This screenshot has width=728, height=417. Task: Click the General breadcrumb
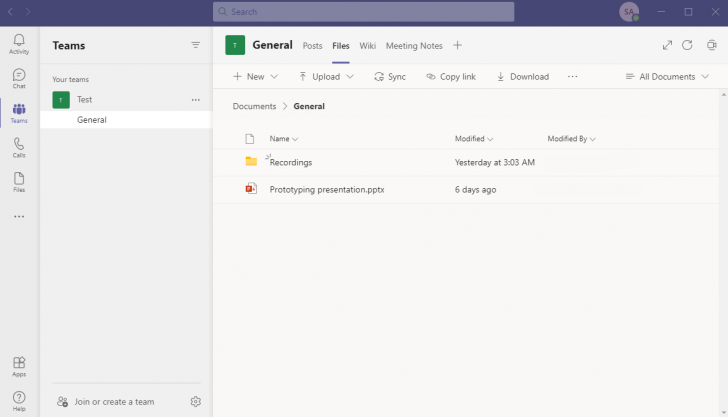[309, 106]
